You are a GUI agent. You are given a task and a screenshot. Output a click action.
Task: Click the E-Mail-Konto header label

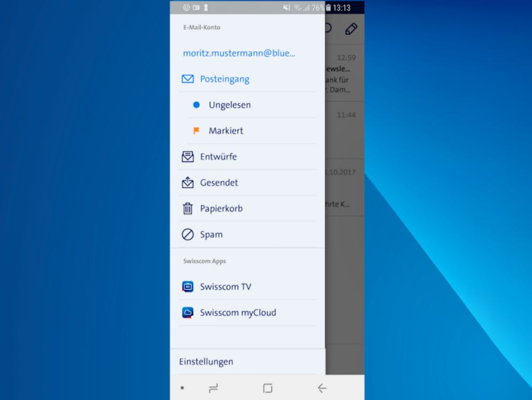[202, 27]
